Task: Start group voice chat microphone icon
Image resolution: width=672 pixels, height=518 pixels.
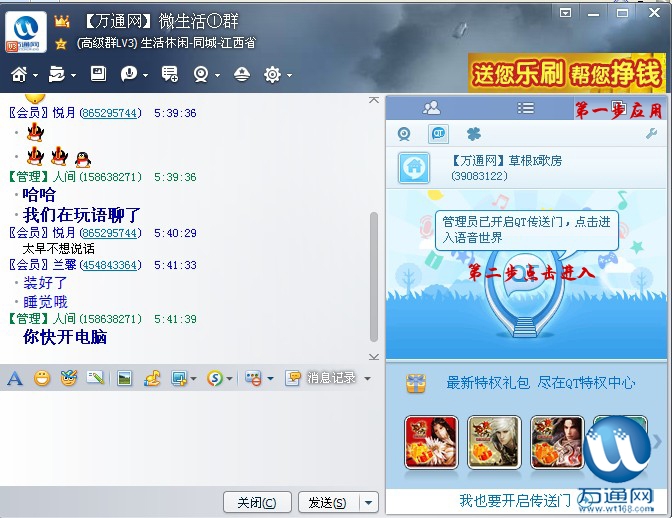Action: click(x=129, y=74)
